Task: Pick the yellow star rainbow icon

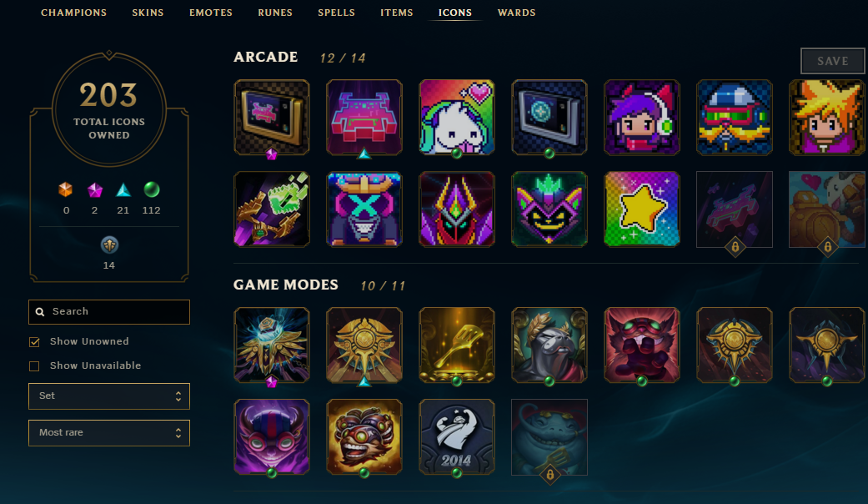Action: (x=641, y=209)
